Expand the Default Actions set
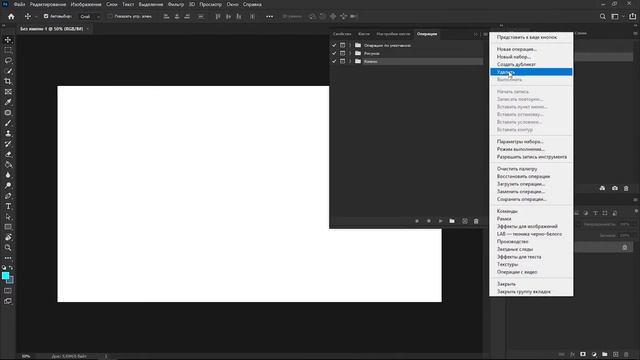Viewport: 640px width, 360px height. (350, 45)
